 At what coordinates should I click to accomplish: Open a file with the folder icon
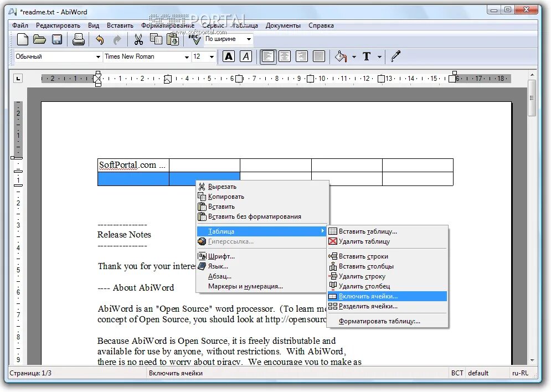tap(40, 39)
